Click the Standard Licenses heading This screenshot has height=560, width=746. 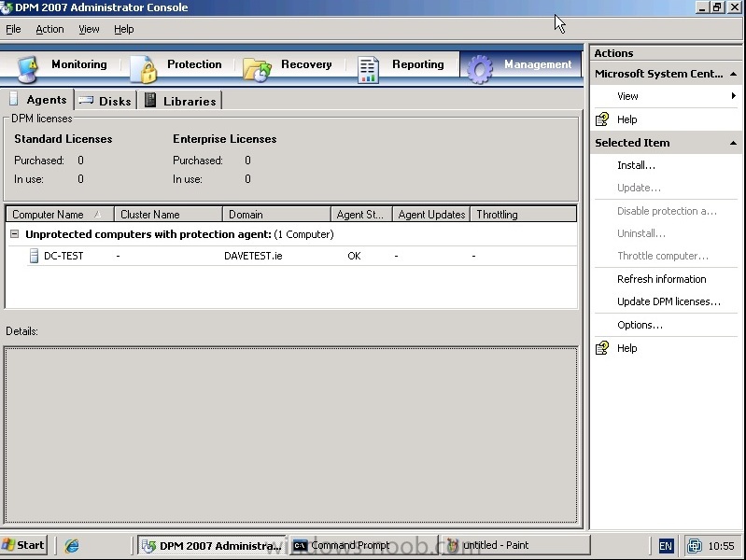[x=63, y=139]
